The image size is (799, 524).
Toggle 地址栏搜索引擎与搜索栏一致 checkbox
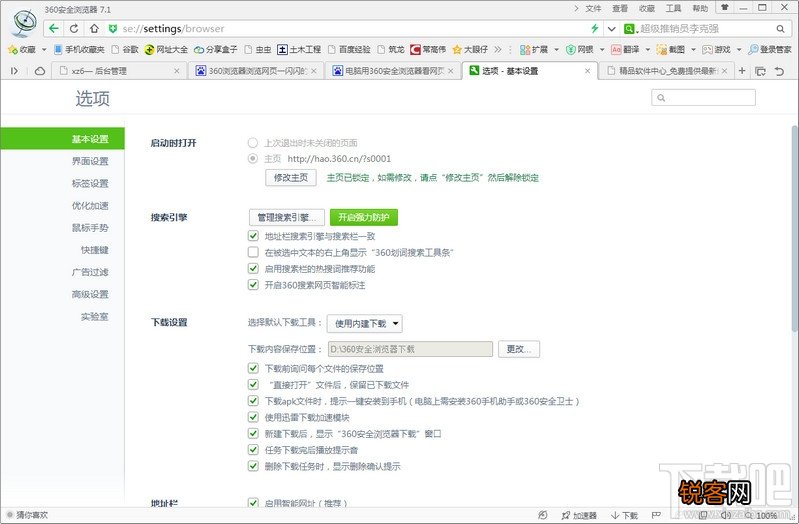253,236
